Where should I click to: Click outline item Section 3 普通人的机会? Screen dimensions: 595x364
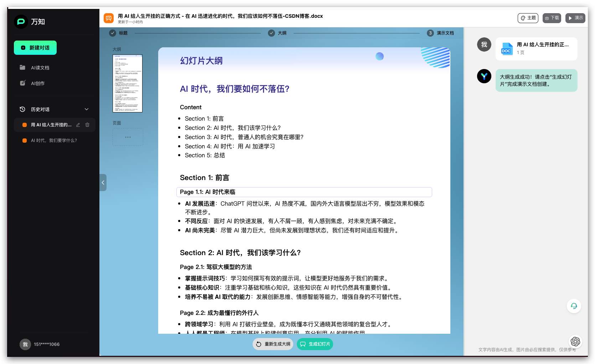(x=244, y=137)
